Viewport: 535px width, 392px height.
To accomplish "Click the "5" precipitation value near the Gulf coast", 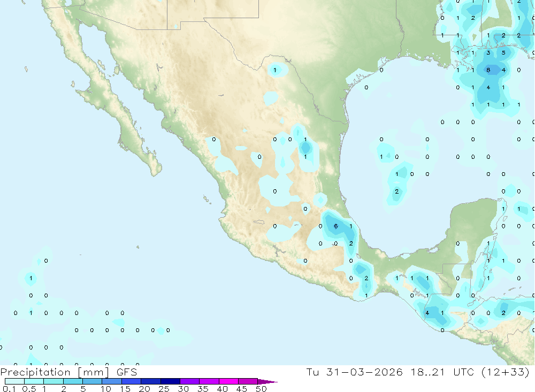I will coord(503,52).
